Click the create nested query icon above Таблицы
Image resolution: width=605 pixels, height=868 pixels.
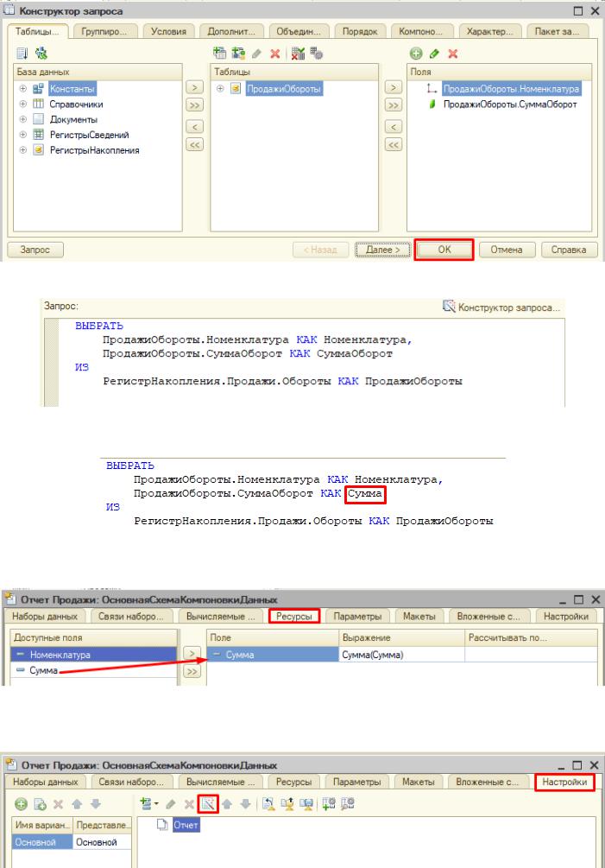point(238,54)
